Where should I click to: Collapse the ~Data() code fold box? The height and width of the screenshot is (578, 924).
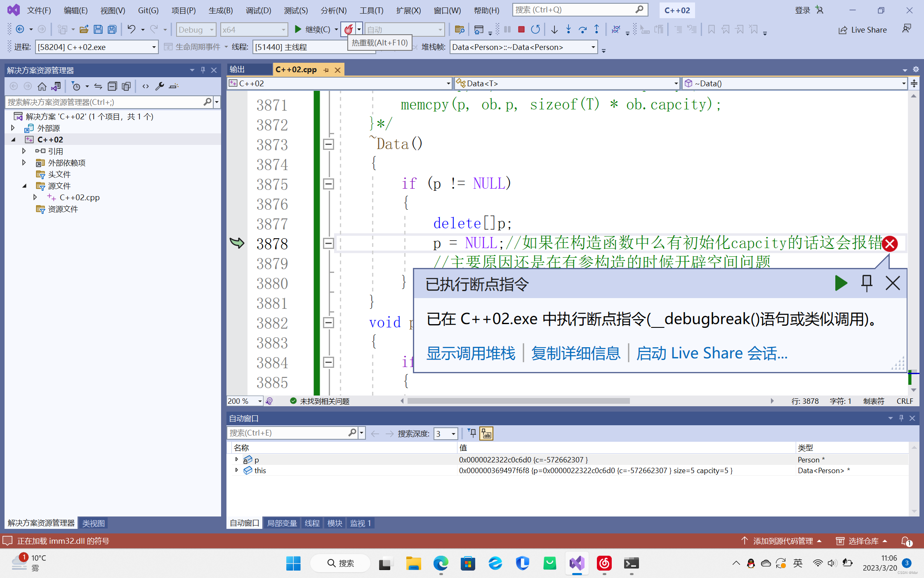point(328,144)
